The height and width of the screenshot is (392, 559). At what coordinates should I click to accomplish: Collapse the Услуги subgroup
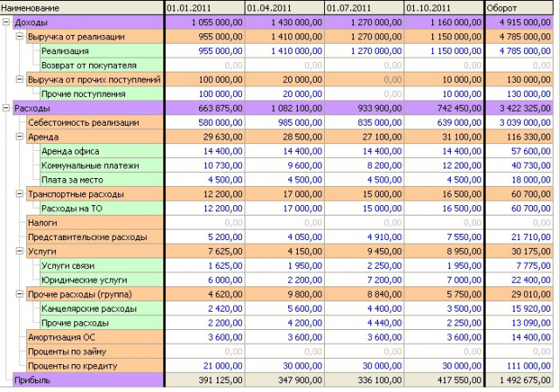[19, 251]
